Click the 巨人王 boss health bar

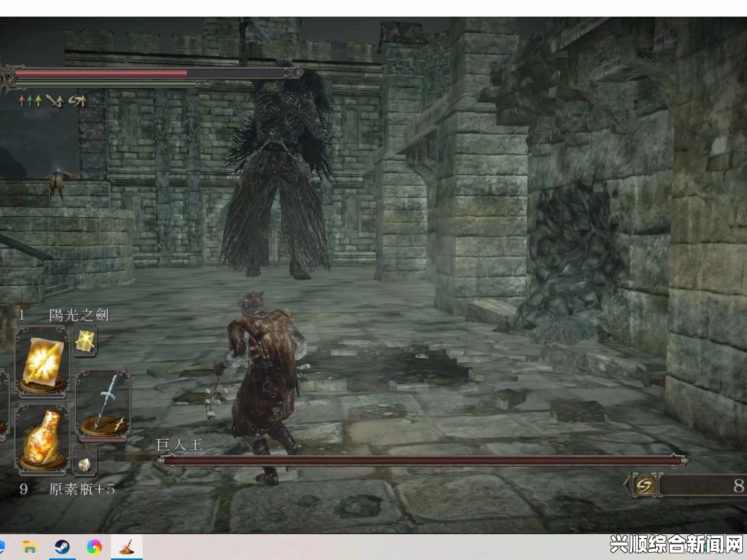423,460
